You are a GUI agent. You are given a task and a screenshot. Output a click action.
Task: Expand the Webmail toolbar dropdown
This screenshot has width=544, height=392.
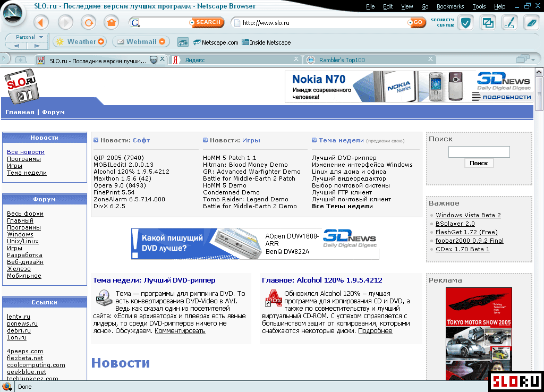click(162, 41)
